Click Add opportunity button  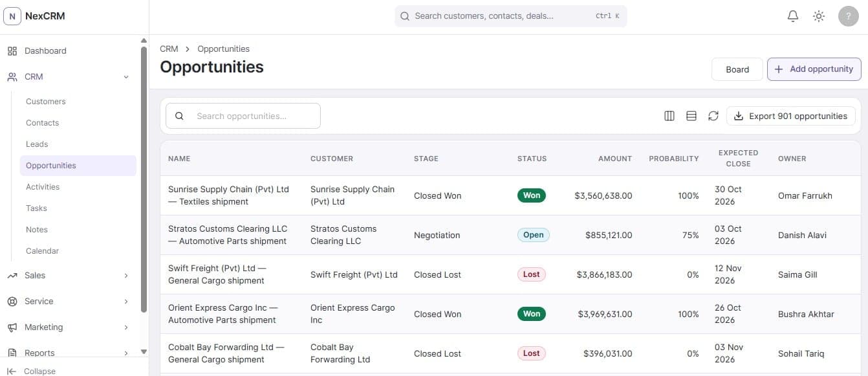[814, 69]
